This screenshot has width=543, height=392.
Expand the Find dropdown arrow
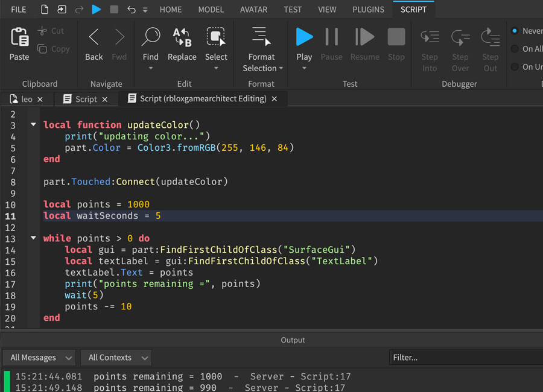click(151, 68)
